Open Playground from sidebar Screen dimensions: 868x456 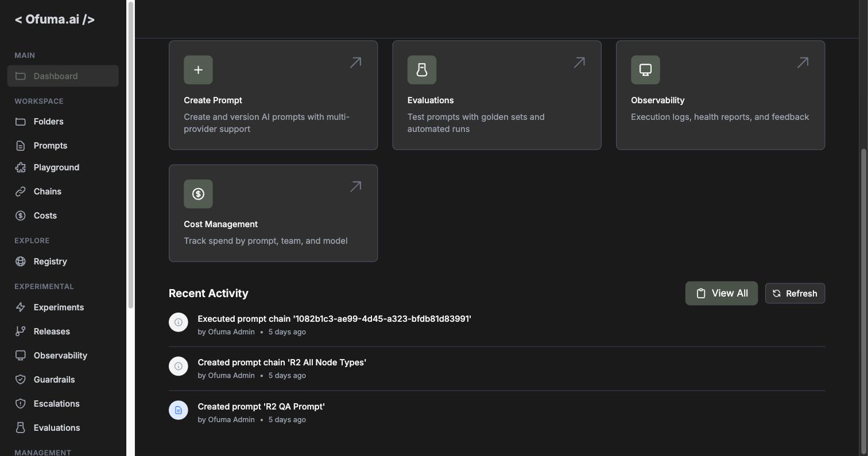click(63, 167)
